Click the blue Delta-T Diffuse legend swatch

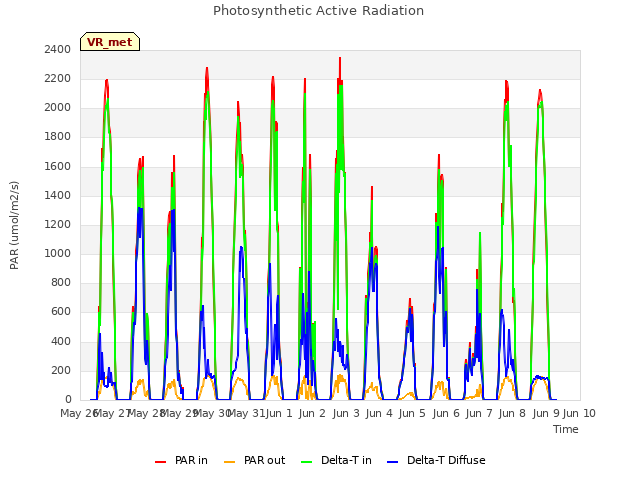coord(392,462)
